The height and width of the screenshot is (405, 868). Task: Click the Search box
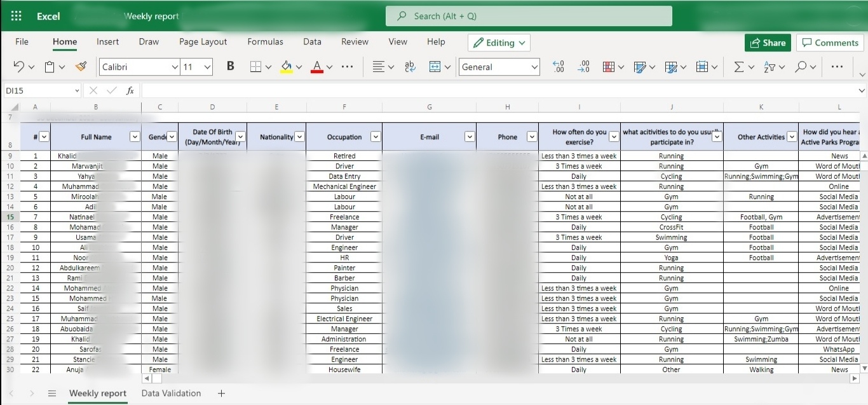coord(529,16)
